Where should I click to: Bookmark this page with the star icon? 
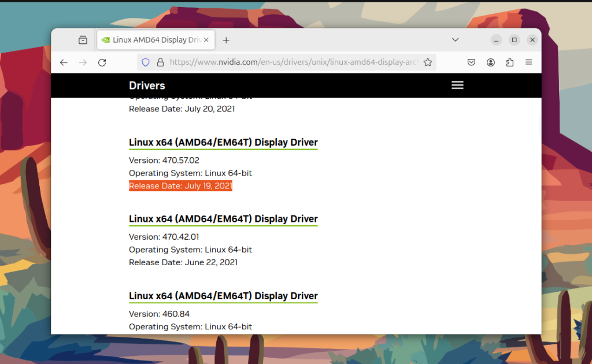(427, 62)
